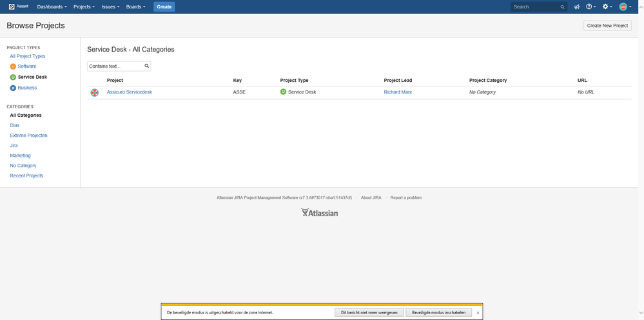Open the Externe Projecten category

(x=29, y=135)
